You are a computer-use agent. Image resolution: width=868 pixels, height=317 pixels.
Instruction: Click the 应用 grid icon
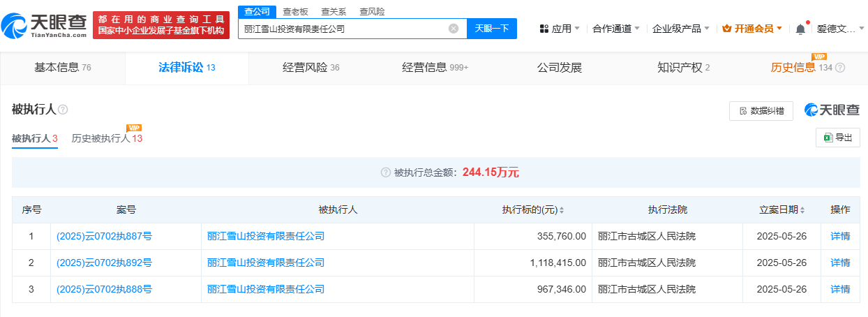pos(544,29)
